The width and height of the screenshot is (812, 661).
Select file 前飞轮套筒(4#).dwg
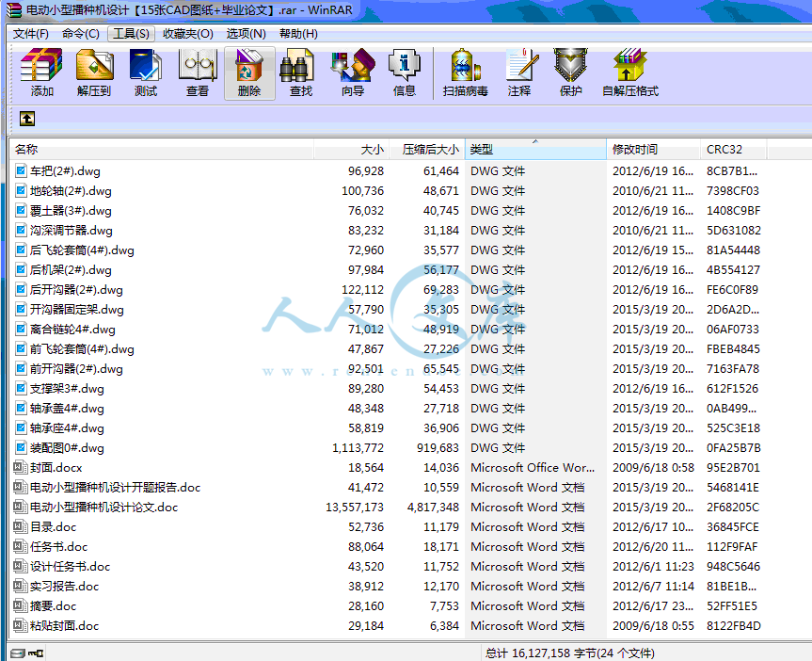pos(82,349)
